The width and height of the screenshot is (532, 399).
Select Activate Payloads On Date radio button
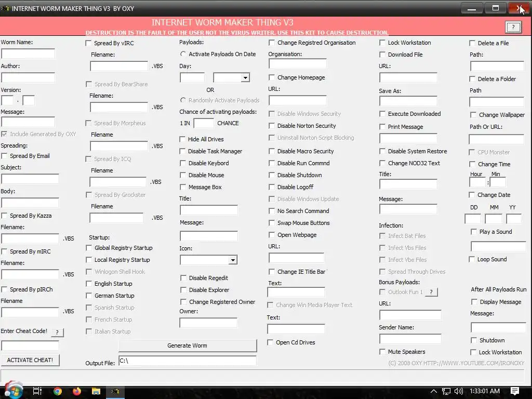[x=183, y=54]
